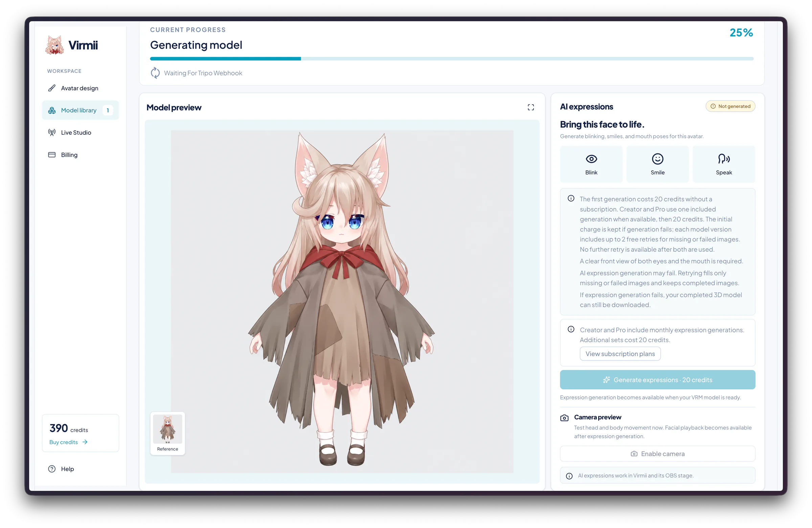Click the Help label in sidebar
Screen dimensions: 812x528
(67, 469)
